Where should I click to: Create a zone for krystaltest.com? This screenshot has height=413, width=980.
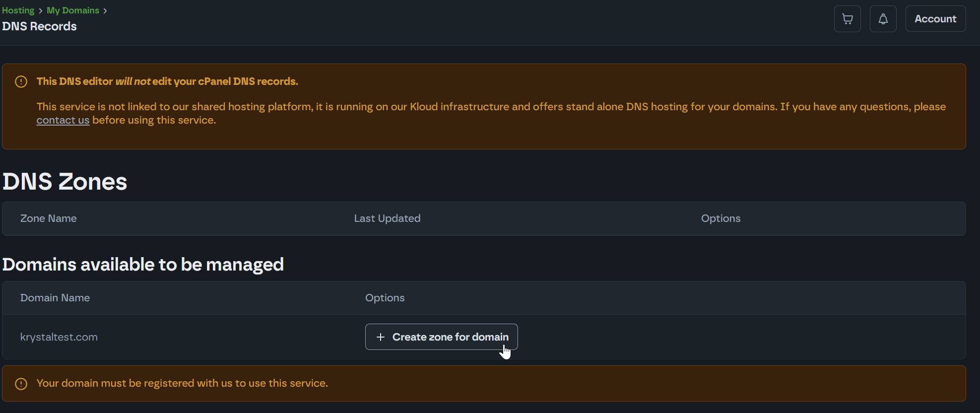tap(441, 337)
